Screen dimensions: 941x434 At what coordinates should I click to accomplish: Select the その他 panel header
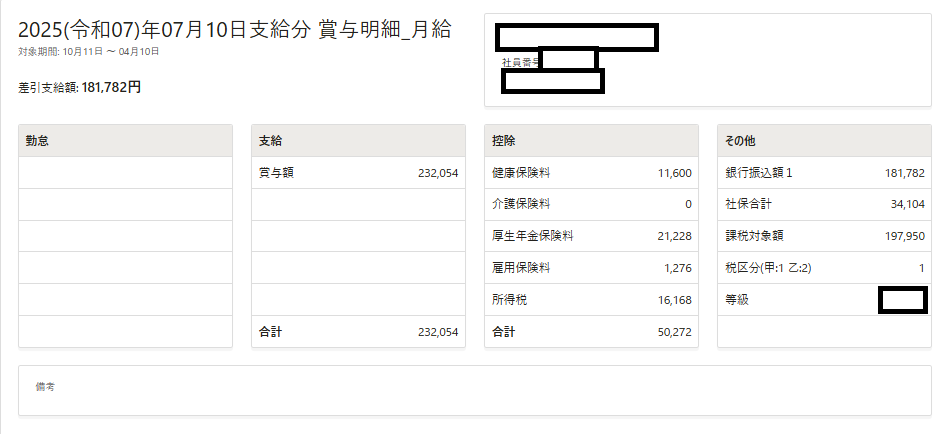point(741,141)
